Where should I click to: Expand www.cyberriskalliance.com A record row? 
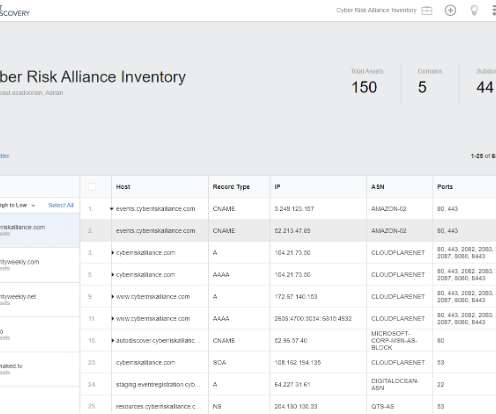point(113,297)
